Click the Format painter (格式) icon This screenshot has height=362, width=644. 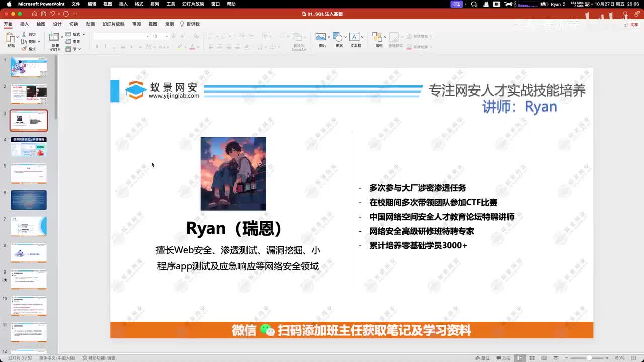(x=24, y=49)
